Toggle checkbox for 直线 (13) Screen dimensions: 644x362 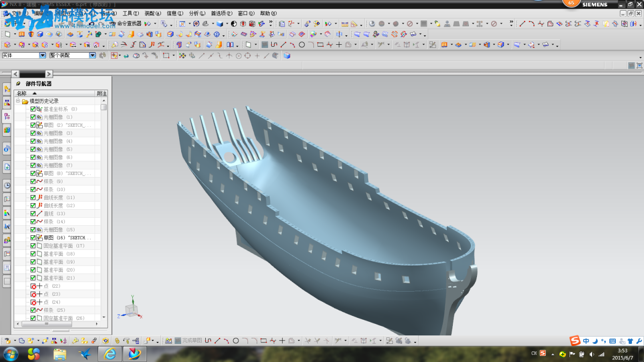[33, 214]
